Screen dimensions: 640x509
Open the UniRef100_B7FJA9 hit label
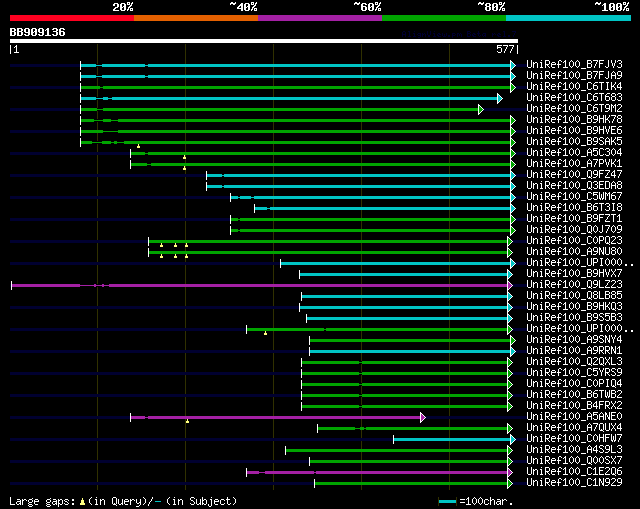coord(574,76)
